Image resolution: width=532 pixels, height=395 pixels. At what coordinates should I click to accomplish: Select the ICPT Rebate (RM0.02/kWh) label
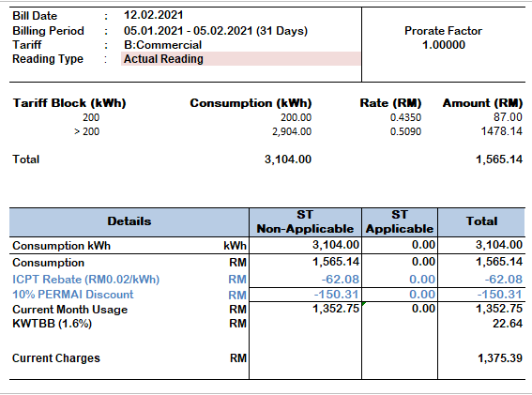[85, 280]
